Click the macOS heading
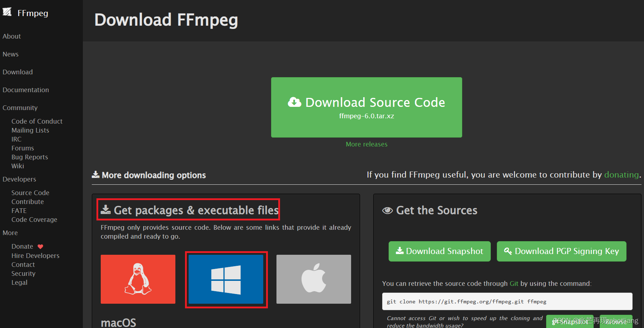The height and width of the screenshot is (328, 644). (x=119, y=323)
